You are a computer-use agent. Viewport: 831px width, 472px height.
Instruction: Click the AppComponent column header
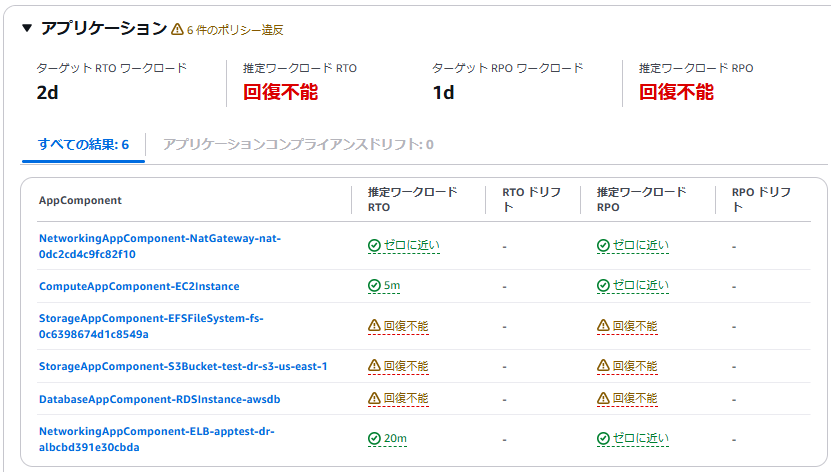click(81, 200)
